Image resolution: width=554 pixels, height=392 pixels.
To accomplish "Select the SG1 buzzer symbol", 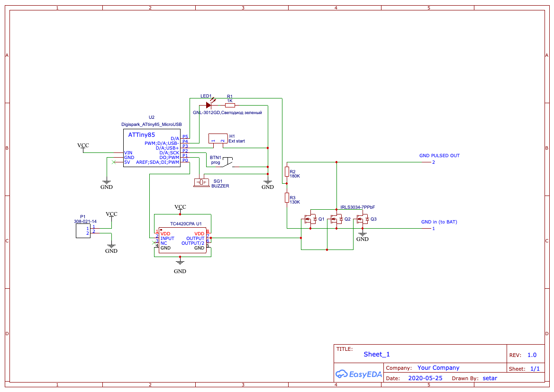I will 202,182.
